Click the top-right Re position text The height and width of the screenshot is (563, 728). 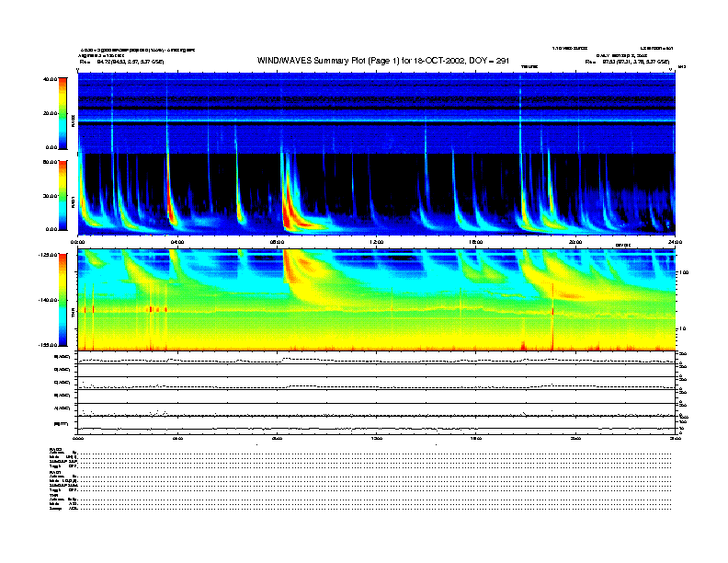pyautogui.click(x=627, y=62)
